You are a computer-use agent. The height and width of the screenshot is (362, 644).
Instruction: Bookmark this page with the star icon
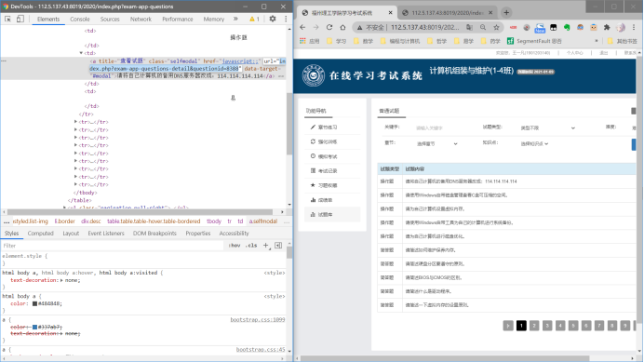tap(497, 27)
